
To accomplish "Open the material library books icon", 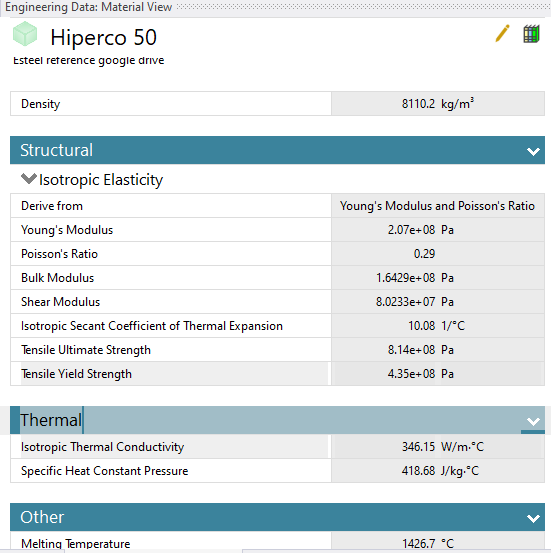I will (531, 34).
